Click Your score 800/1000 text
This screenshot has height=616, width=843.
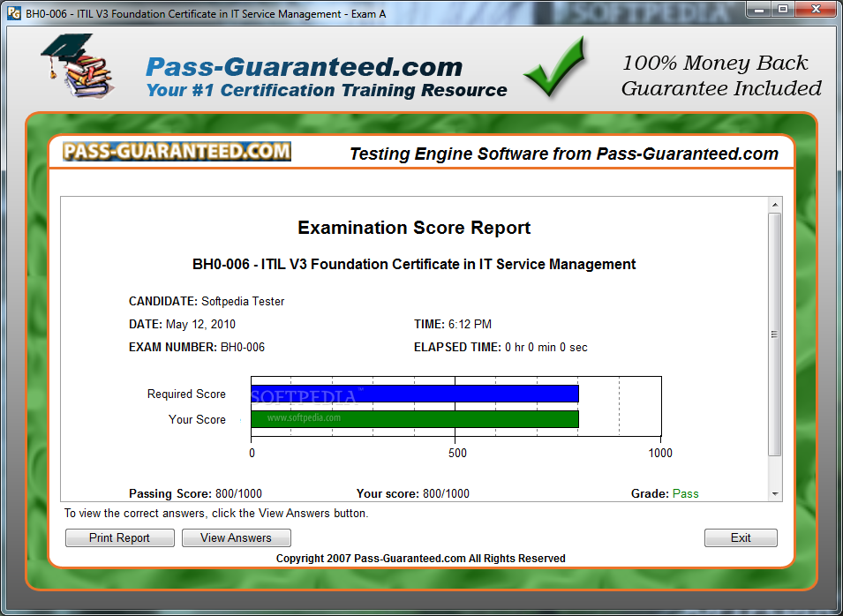click(x=413, y=494)
